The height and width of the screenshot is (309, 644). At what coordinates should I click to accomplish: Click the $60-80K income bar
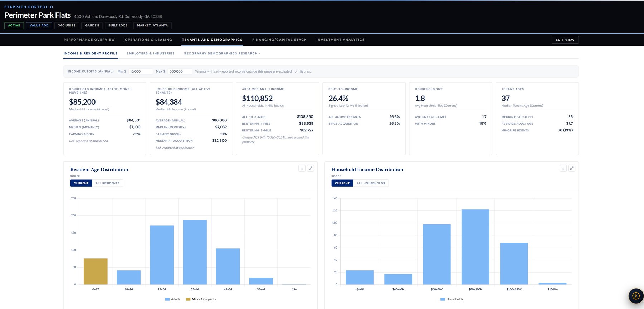coord(437,254)
